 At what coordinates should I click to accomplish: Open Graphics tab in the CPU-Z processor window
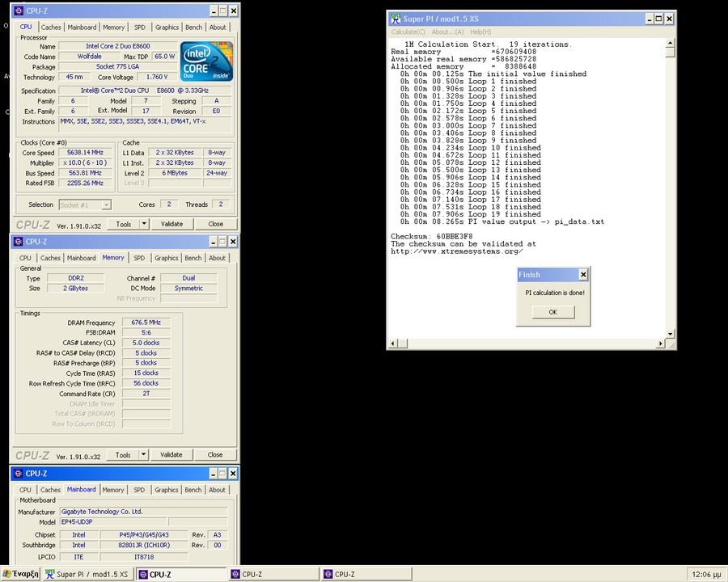point(167,27)
